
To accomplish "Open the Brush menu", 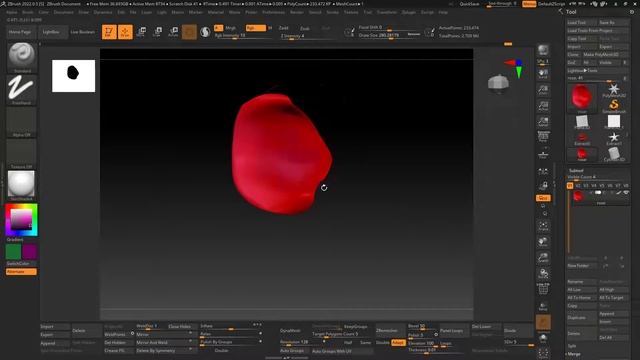I will (x=28, y=12).
